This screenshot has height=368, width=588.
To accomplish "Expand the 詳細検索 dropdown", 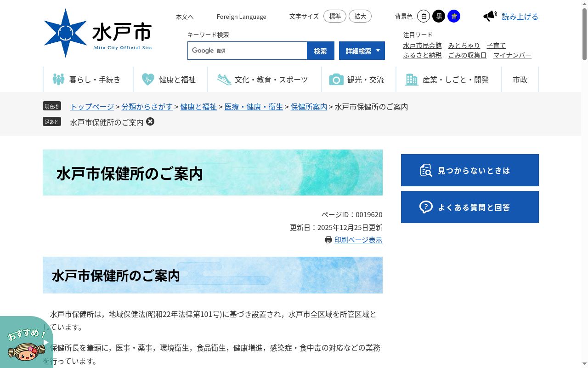I will point(362,51).
